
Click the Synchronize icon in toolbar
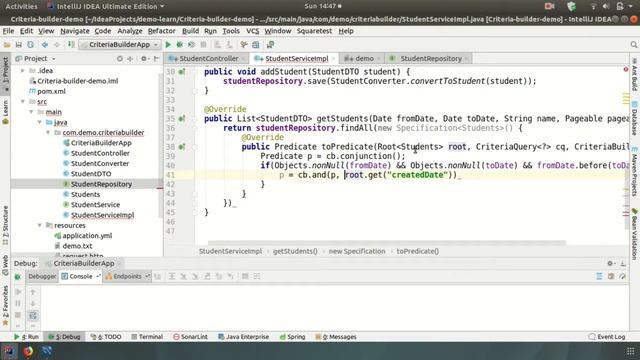click(31, 44)
